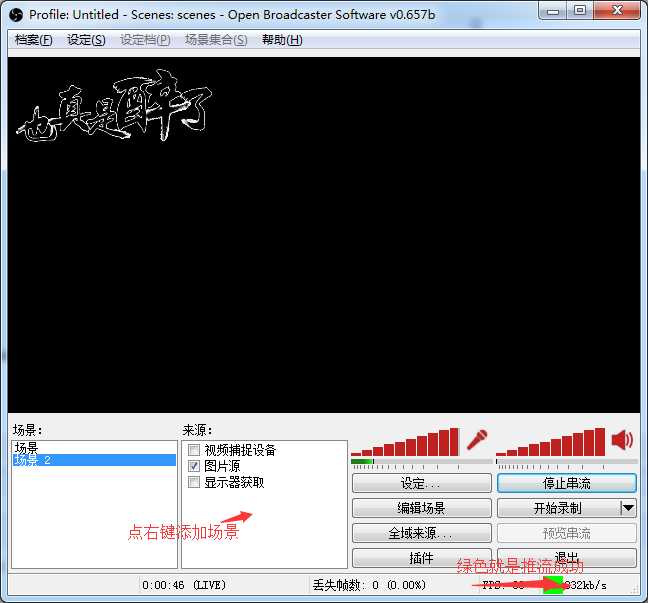Uncheck the 图片源 source checkbox
648x603 pixels.
(194, 466)
